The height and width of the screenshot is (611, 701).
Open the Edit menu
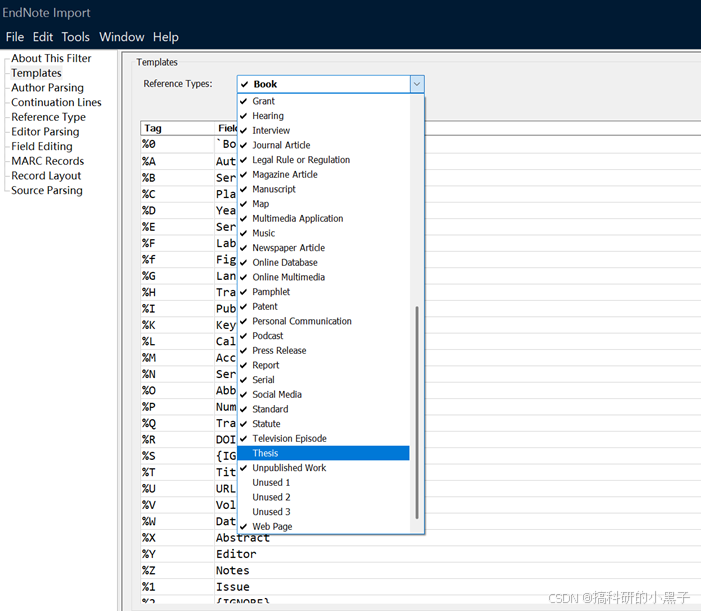[42, 37]
